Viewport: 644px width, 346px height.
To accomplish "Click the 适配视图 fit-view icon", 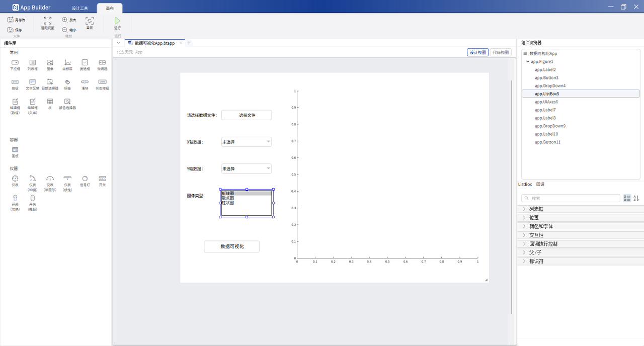I will coord(47,21).
